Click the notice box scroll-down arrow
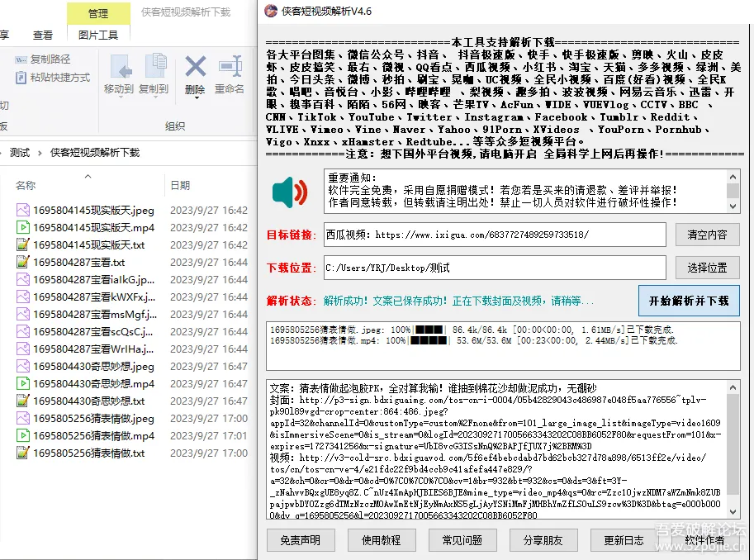The height and width of the screenshot is (560, 754). click(x=733, y=206)
